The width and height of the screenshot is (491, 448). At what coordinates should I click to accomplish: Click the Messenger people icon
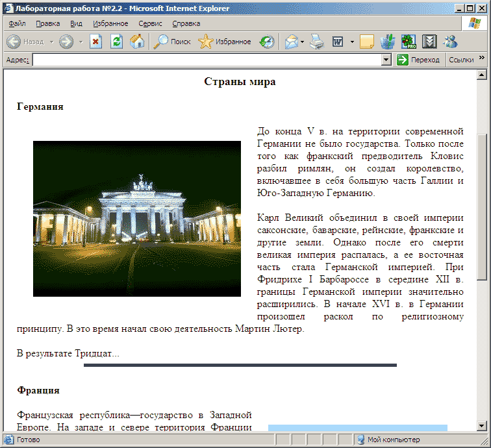[x=450, y=42]
